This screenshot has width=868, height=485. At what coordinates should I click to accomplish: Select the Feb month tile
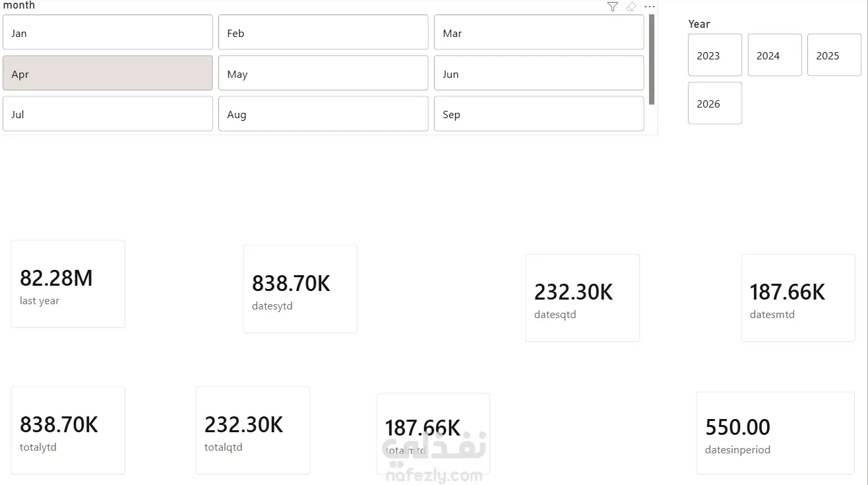[x=323, y=32]
